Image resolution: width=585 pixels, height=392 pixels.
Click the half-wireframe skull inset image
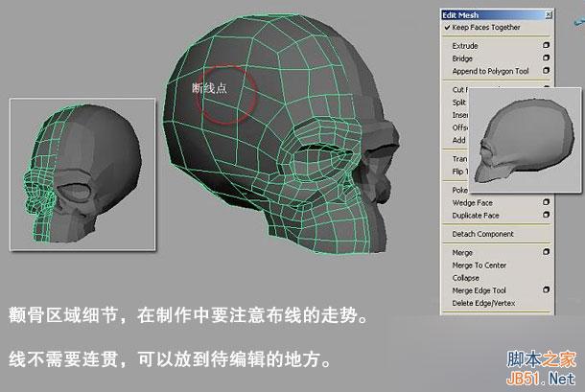(82, 174)
